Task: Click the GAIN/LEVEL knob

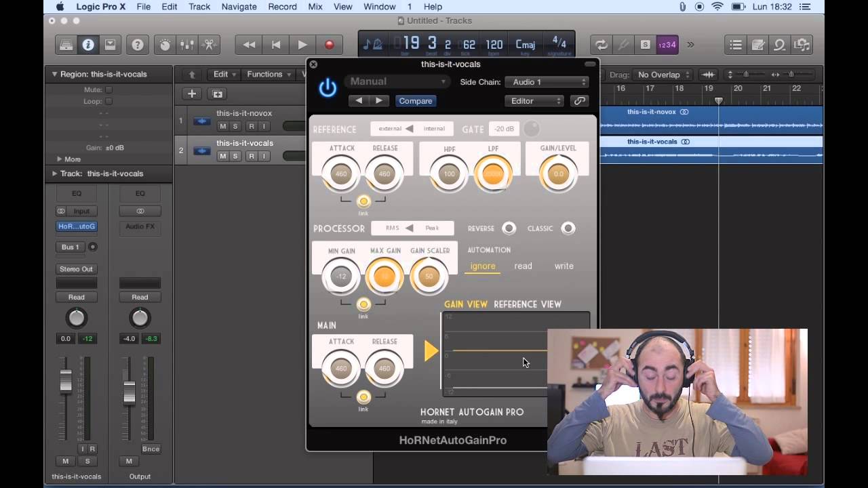Action: (x=558, y=174)
